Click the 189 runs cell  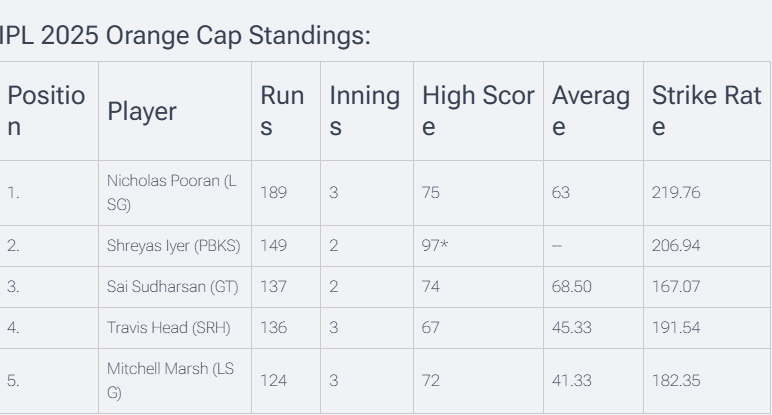click(273, 193)
